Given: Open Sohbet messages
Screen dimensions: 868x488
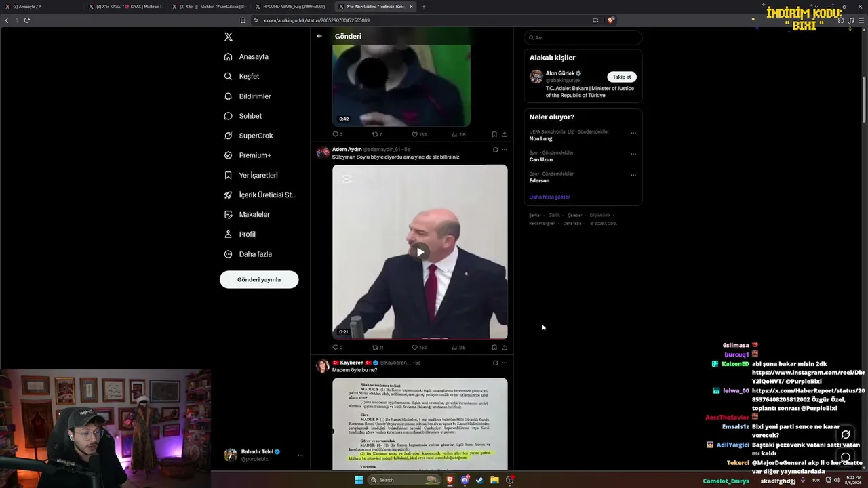Looking at the screenshot, I should [x=243, y=116].
